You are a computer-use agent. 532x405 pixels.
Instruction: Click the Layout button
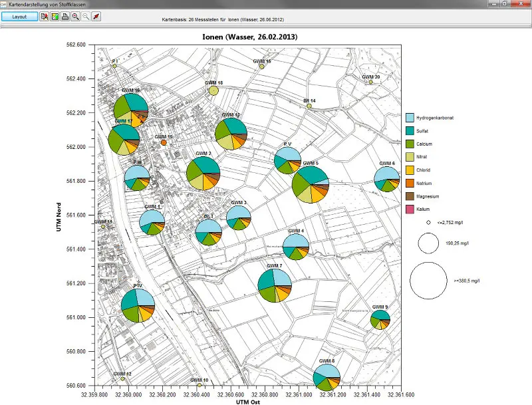tap(19, 17)
